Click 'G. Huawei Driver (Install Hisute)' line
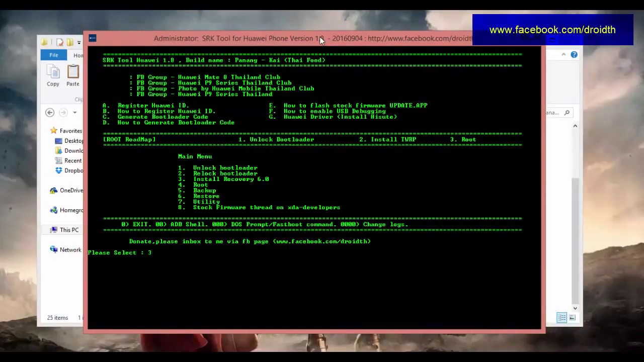The width and height of the screenshot is (644, 362). (x=333, y=117)
